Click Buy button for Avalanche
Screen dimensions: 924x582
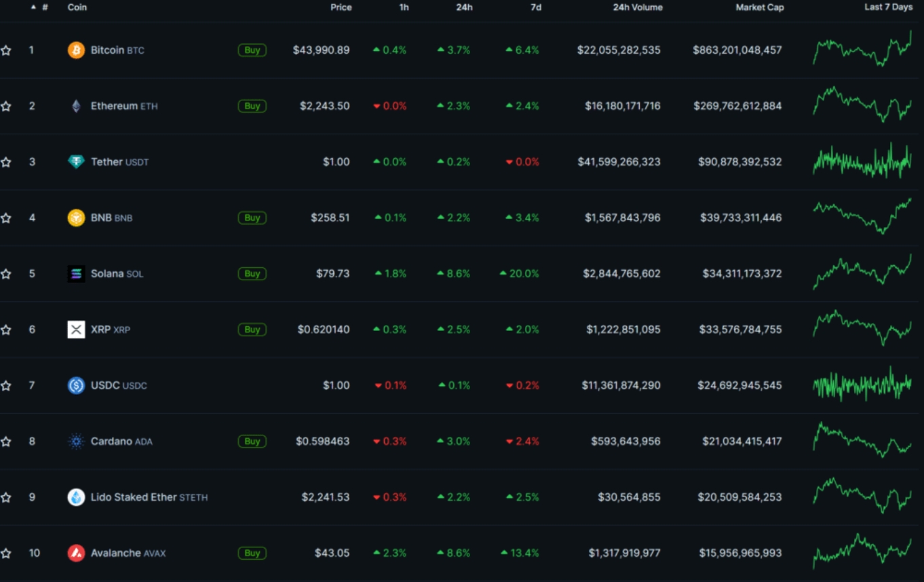(252, 553)
